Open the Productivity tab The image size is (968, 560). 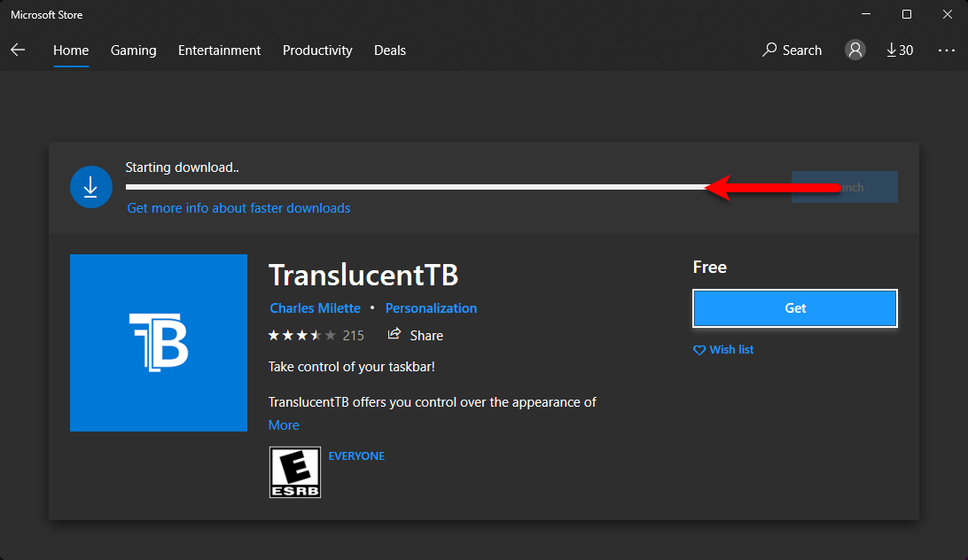click(317, 50)
